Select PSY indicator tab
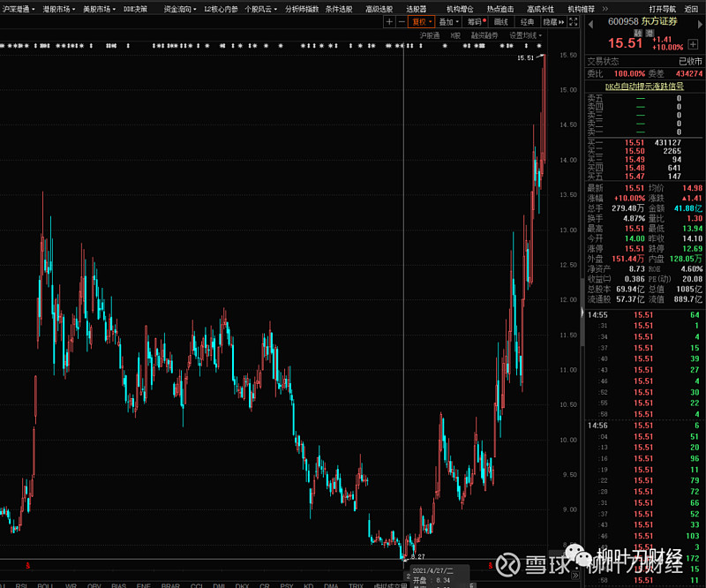 click(x=286, y=585)
